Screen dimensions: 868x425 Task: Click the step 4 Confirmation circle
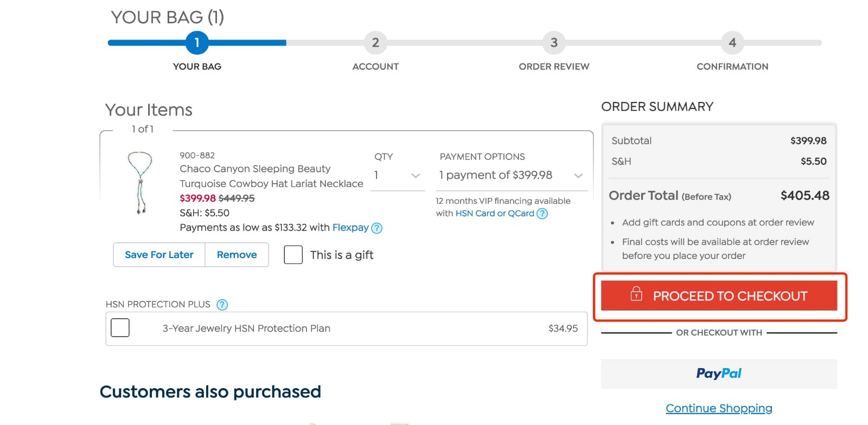732,43
